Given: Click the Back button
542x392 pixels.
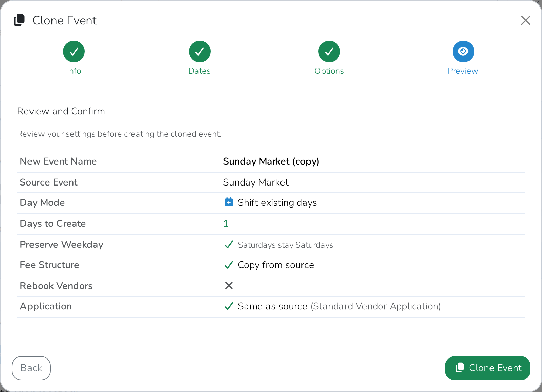Looking at the screenshot, I should click(31, 368).
